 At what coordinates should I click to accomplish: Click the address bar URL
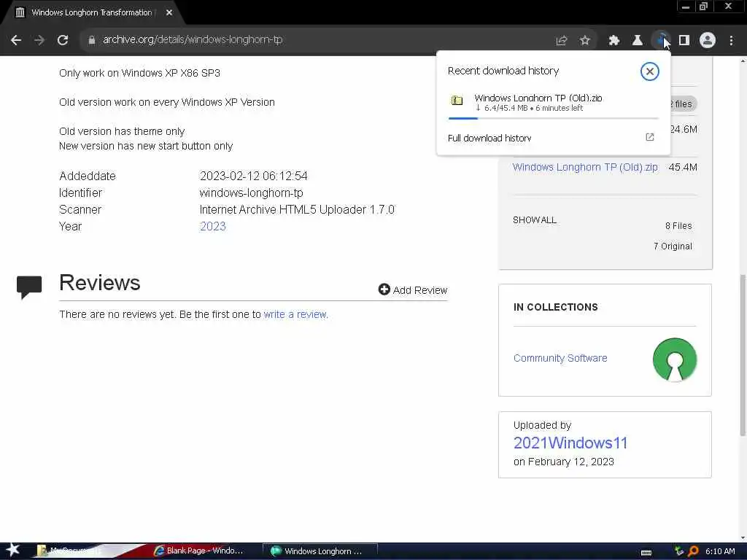pyautogui.click(x=193, y=39)
